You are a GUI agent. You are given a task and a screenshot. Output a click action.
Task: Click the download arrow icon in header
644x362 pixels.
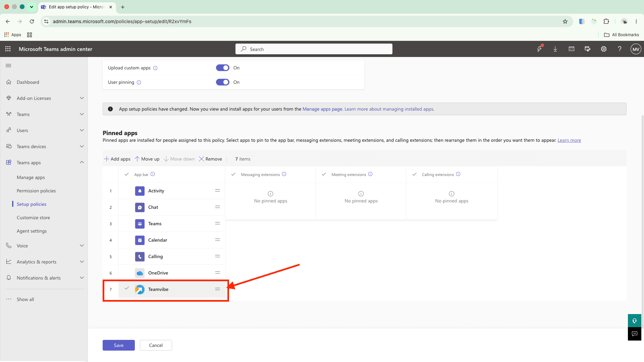(555, 49)
